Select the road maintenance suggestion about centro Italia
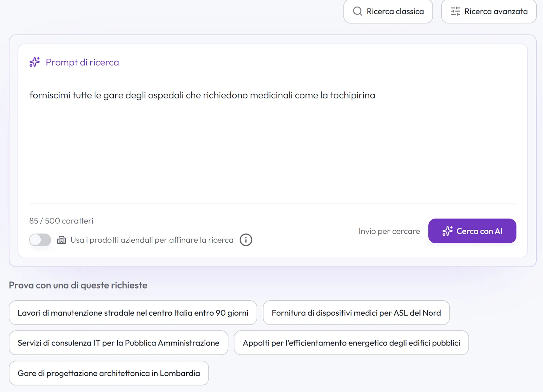 tap(133, 313)
